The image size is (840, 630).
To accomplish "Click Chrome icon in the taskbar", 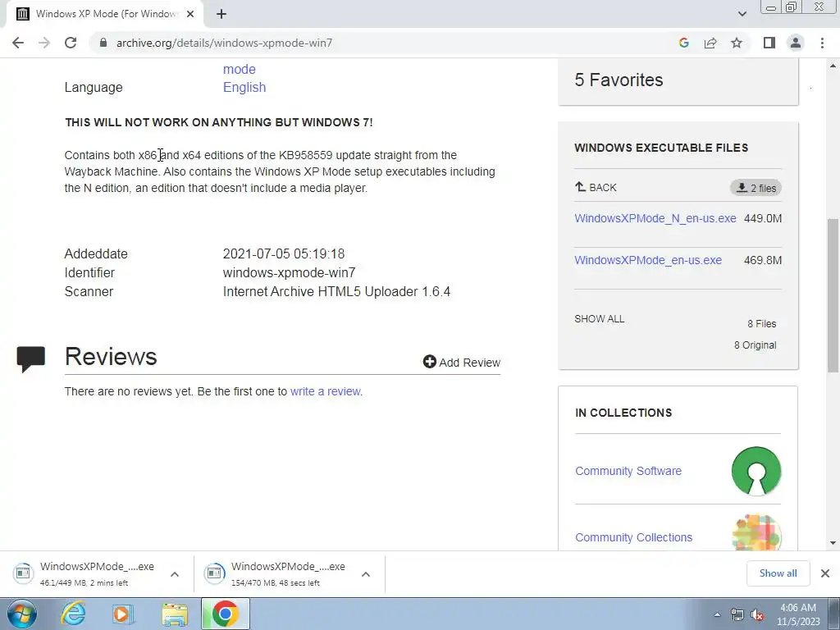I will (x=226, y=614).
